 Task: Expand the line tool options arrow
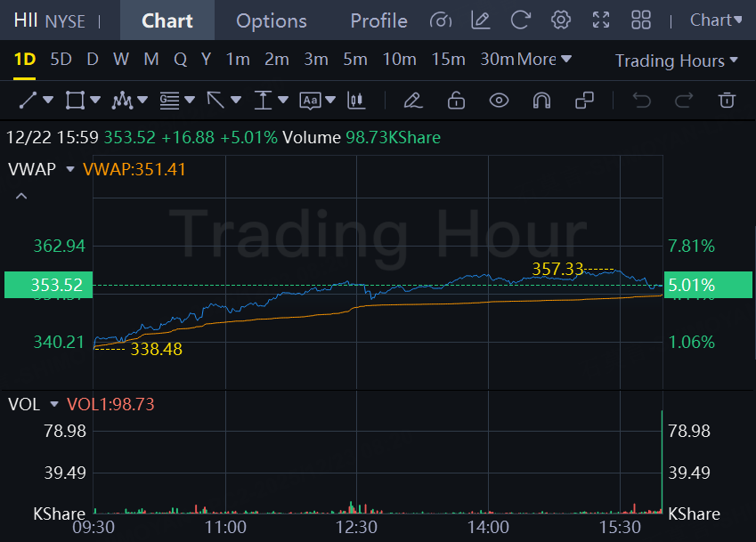tap(48, 101)
